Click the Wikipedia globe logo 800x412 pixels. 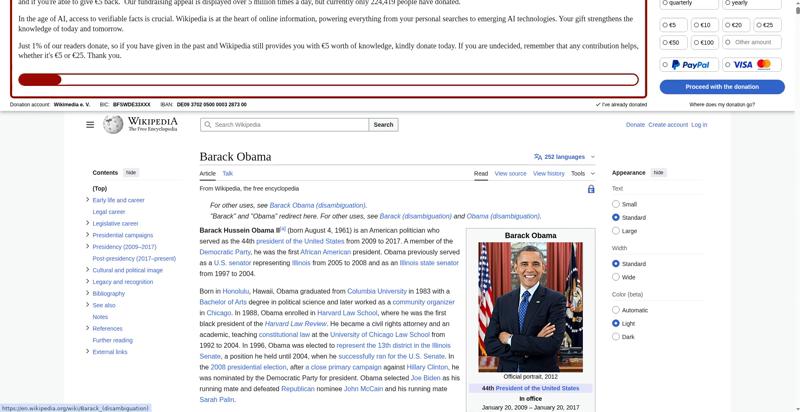113,125
